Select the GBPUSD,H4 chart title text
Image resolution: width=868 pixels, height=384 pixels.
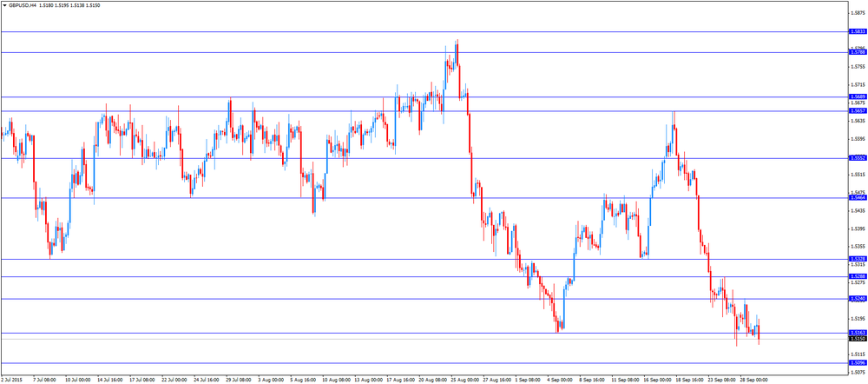click(22, 4)
